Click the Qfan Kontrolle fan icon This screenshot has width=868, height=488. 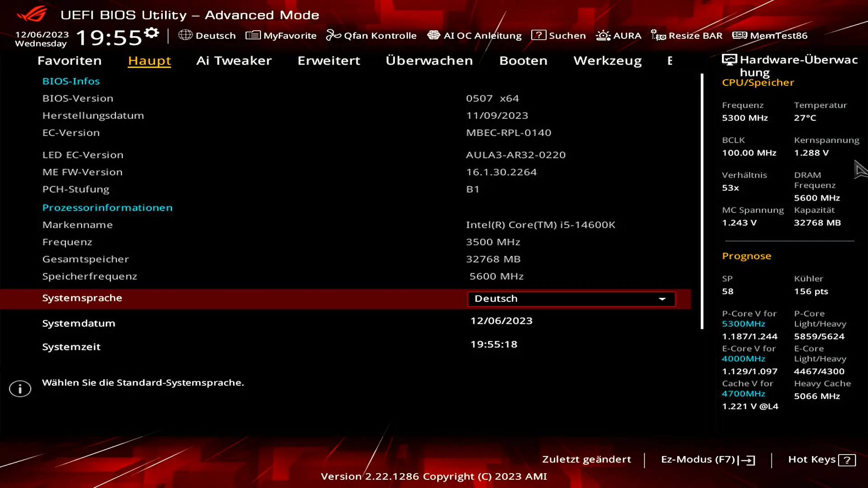[x=333, y=35]
